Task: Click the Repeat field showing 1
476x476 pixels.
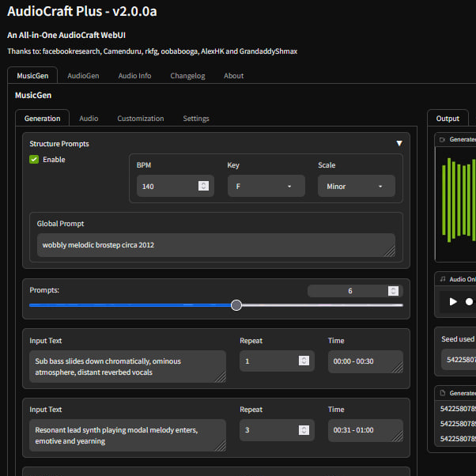Action: (x=277, y=361)
